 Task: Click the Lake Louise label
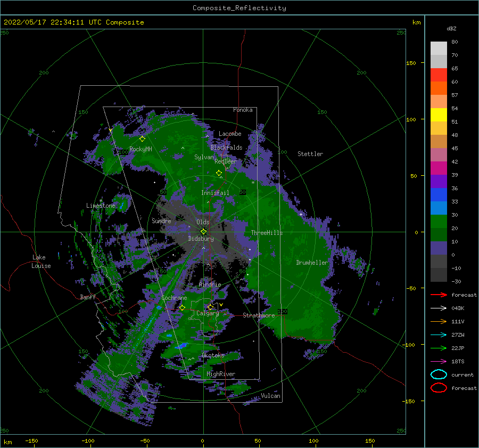click(x=42, y=262)
